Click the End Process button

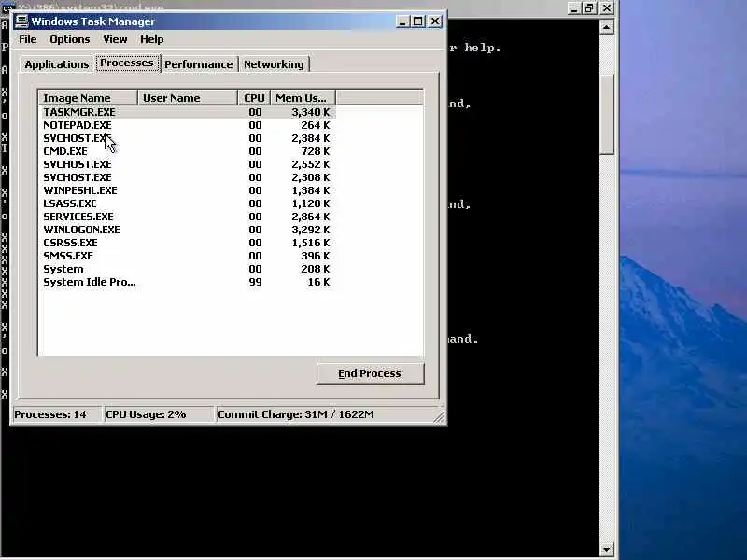pos(370,373)
